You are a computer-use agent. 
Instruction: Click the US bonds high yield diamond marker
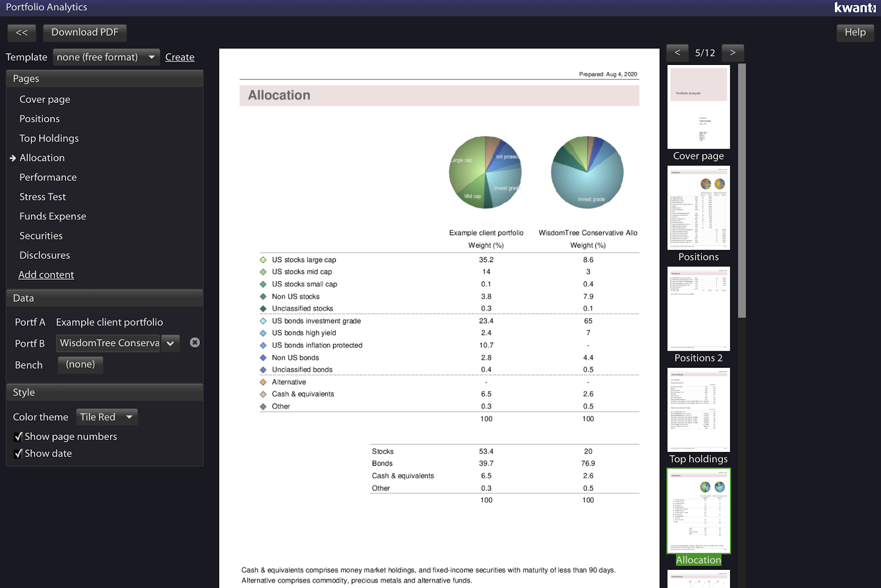click(x=263, y=333)
